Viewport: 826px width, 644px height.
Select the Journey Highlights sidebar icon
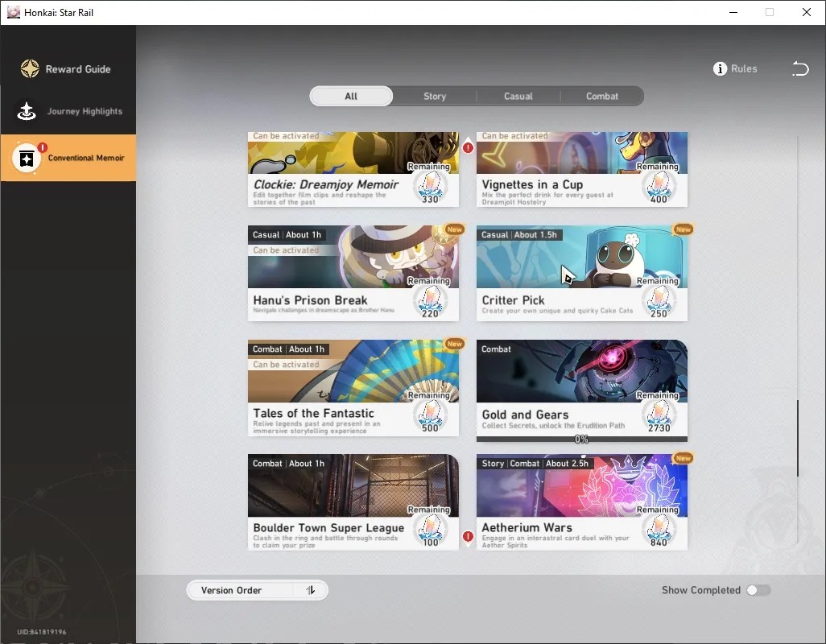tap(27, 111)
